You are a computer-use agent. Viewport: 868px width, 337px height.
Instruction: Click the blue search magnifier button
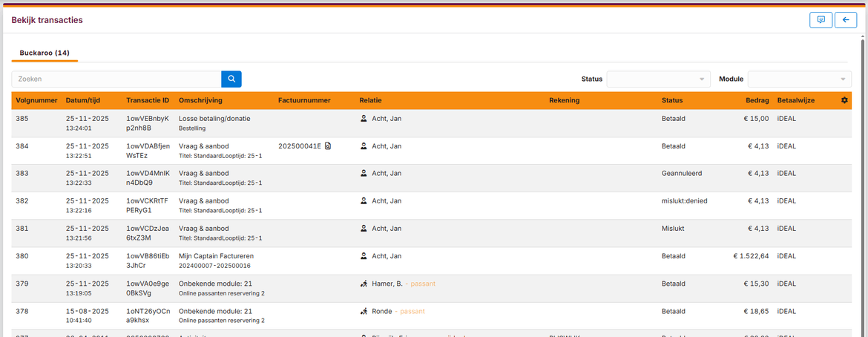231,79
